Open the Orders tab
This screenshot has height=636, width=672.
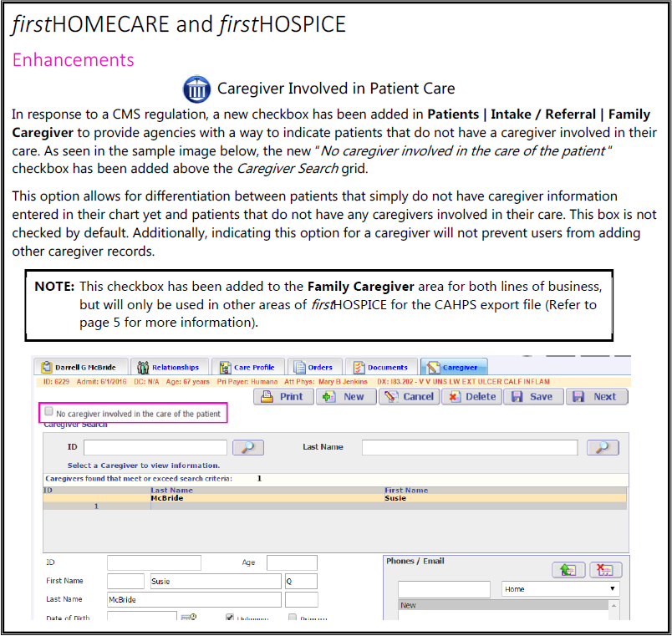pos(313,367)
